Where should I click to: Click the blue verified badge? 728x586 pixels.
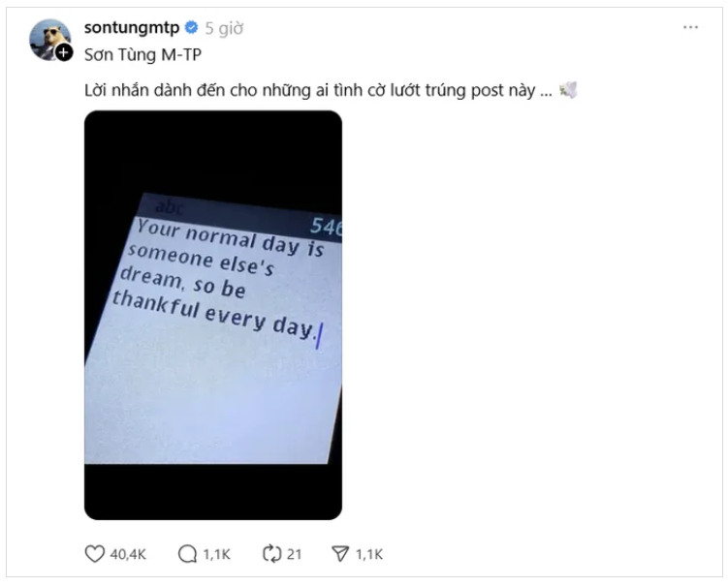click(x=191, y=27)
